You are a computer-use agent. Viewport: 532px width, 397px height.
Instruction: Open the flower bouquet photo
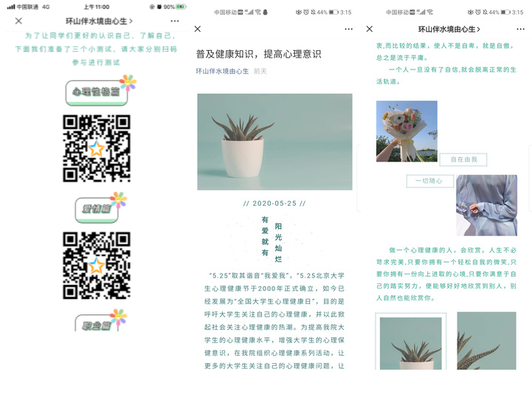click(x=407, y=131)
